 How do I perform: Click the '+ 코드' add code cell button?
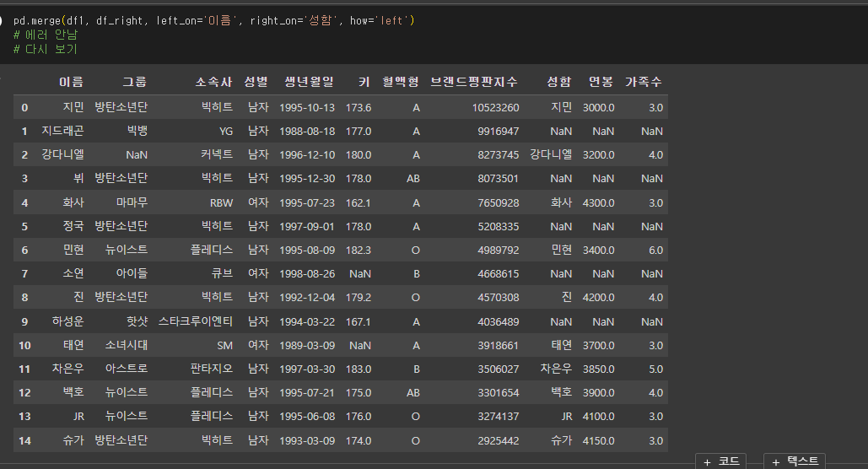[720, 461]
